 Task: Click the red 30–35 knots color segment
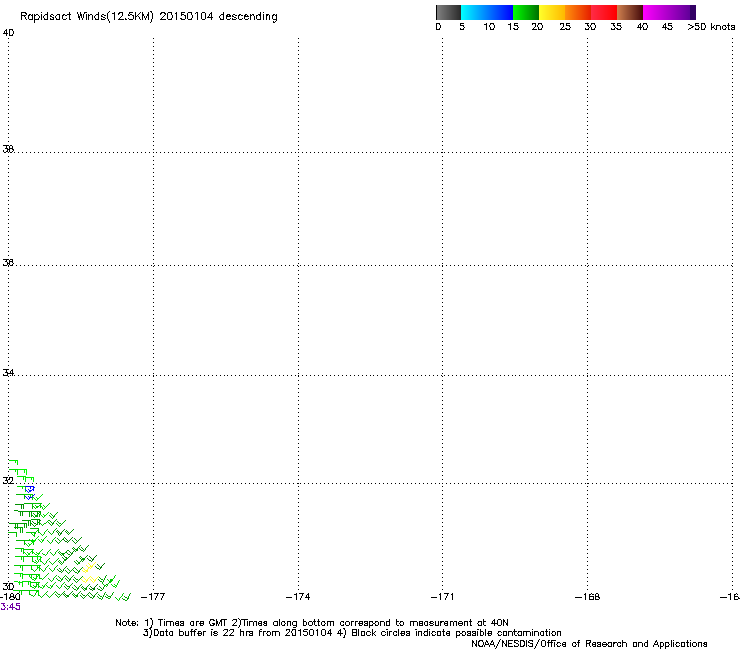tap(604, 12)
